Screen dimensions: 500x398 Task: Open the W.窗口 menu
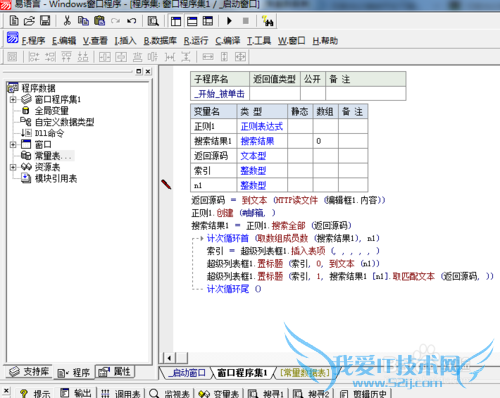pos(292,41)
